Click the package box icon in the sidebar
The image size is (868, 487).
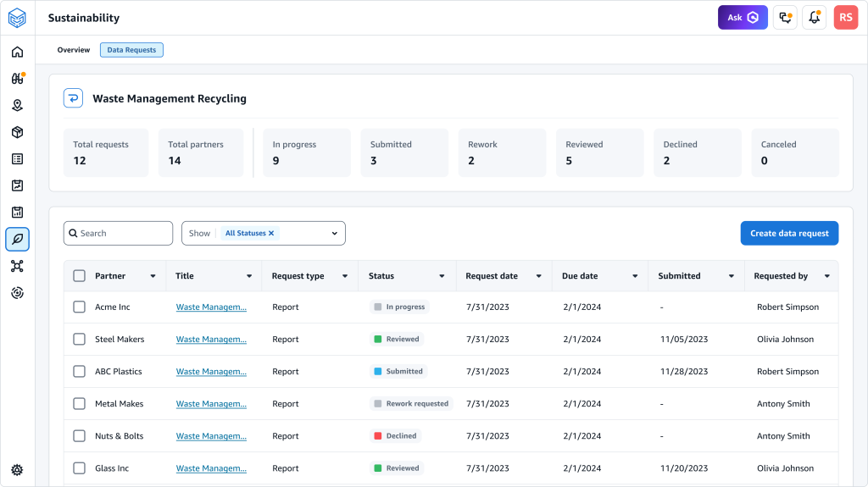[17, 132]
